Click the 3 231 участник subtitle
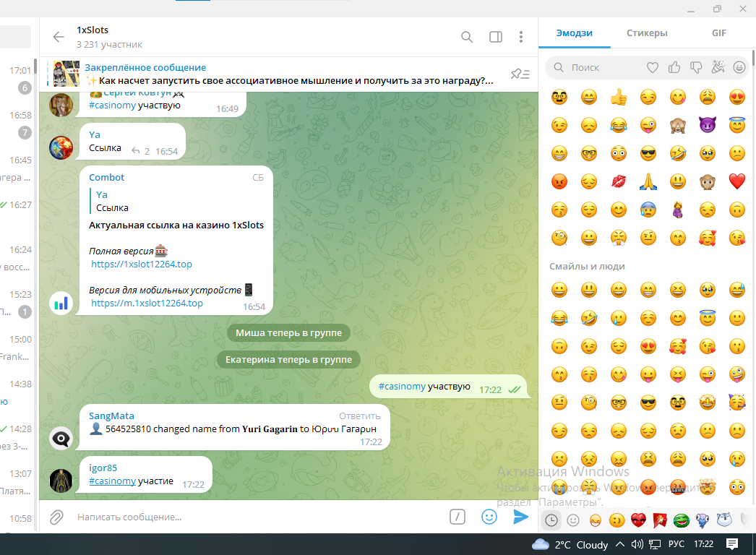The image size is (756, 555). point(109,44)
